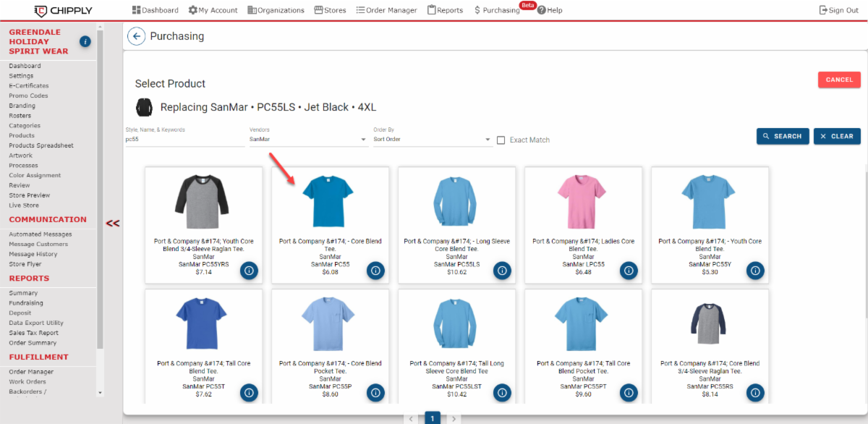
Task: Open My Account menu
Action: click(x=213, y=10)
